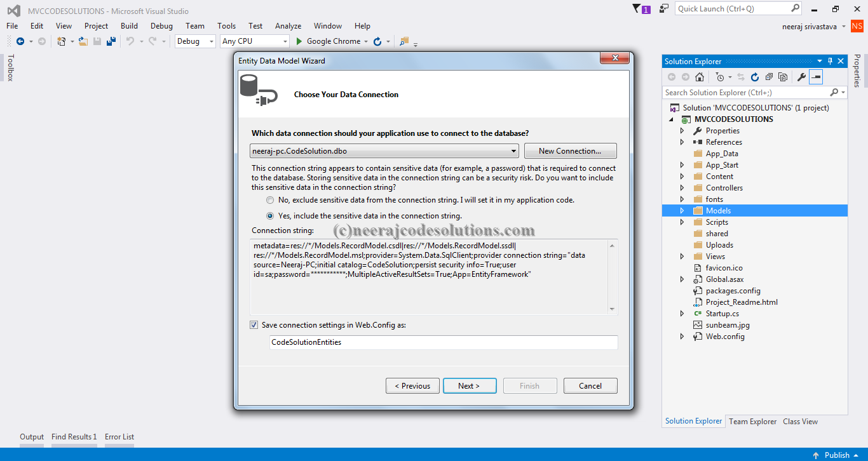The image size is (868, 461).
Task: Click the Navigate Backward arrow icon
Action: point(20,41)
